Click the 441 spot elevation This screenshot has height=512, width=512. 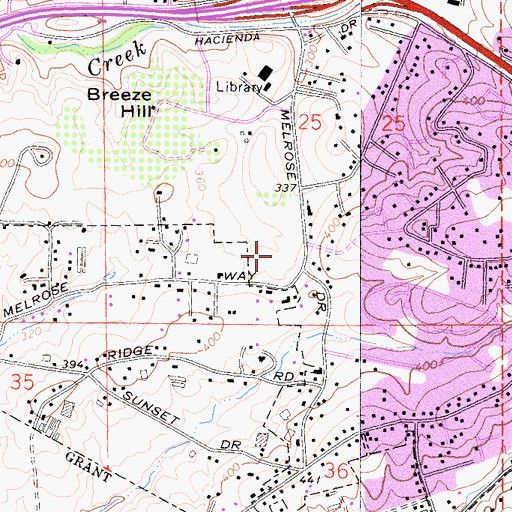coord(310,480)
